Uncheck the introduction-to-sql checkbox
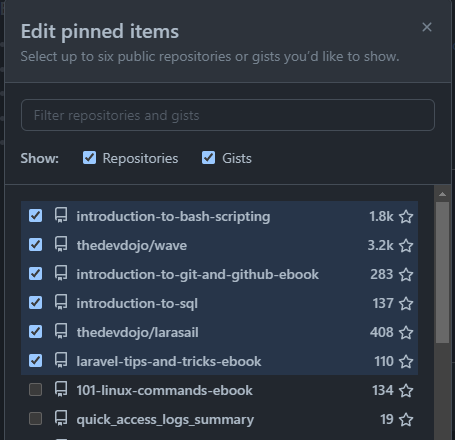The height and width of the screenshot is (440, 455). [x=35, y=303]
